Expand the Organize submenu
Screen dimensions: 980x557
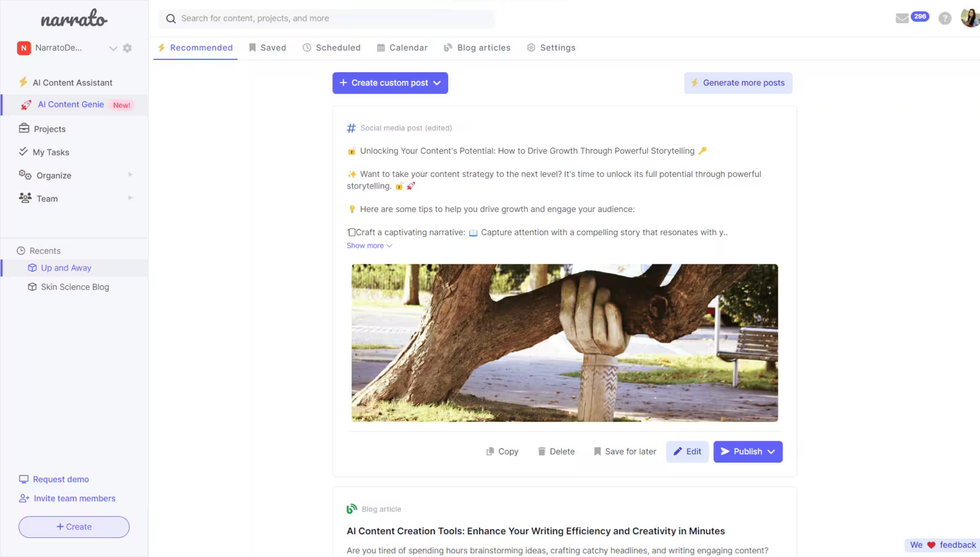[x=130, y=175]
